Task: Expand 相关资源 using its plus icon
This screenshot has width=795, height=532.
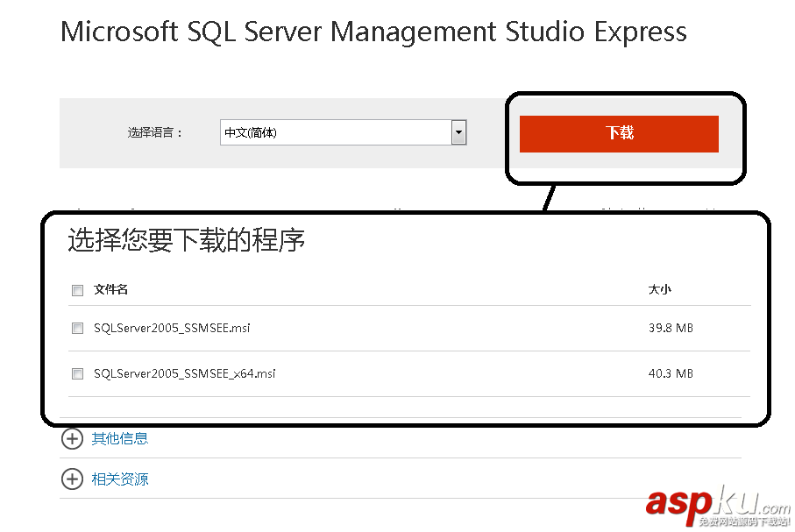Action: pos(72,479)
